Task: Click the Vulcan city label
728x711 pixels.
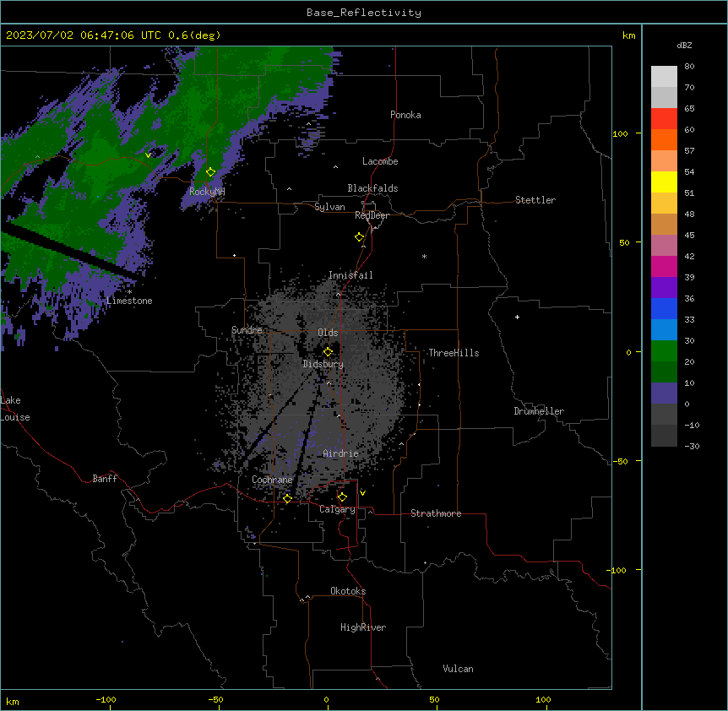Action: pyautogui.click(x=459, y=669)
